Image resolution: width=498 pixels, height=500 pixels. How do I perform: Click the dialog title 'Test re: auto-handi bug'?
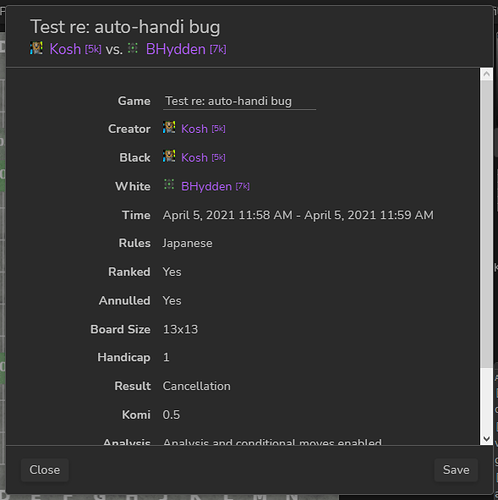(125, 27)
